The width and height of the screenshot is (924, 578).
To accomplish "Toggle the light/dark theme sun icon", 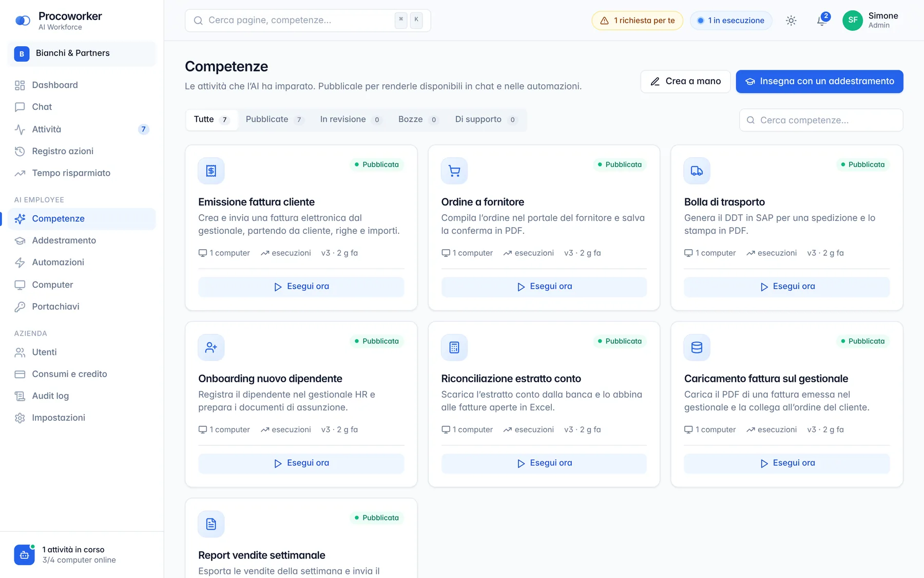I will pos(791,21).
